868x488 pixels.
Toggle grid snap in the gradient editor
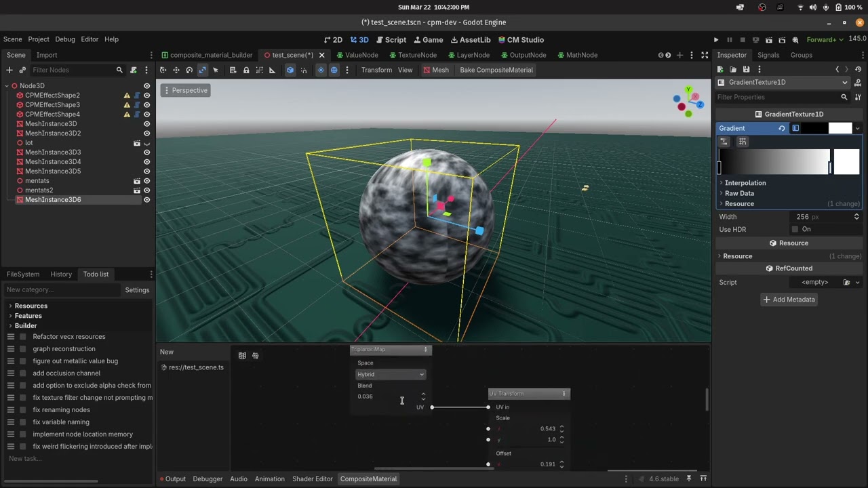click(743, 142)
